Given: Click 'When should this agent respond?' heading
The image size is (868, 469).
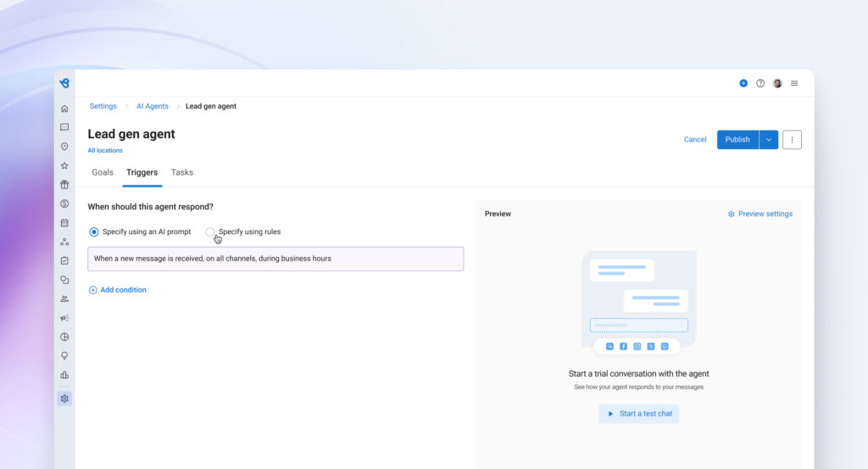Looking at the screenshot, I should point(150,207).
